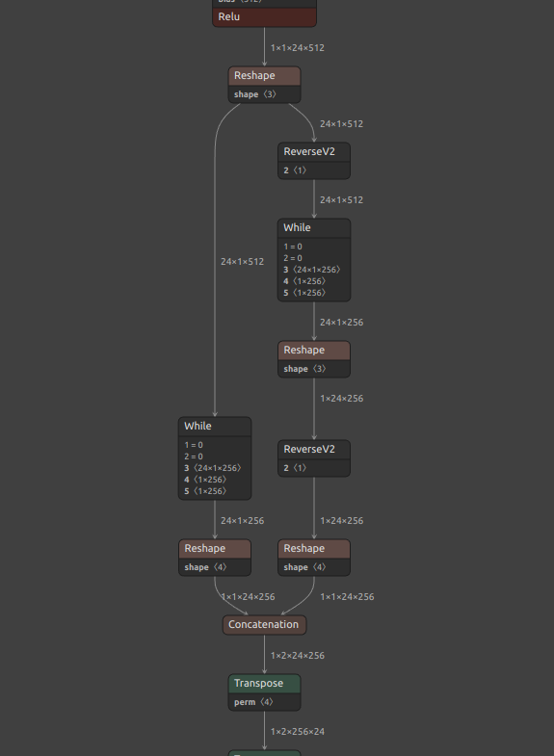Select the Relu node at top
Image resolution: width=554 pixels, height=756 pixels.
(x=264, y=17)
